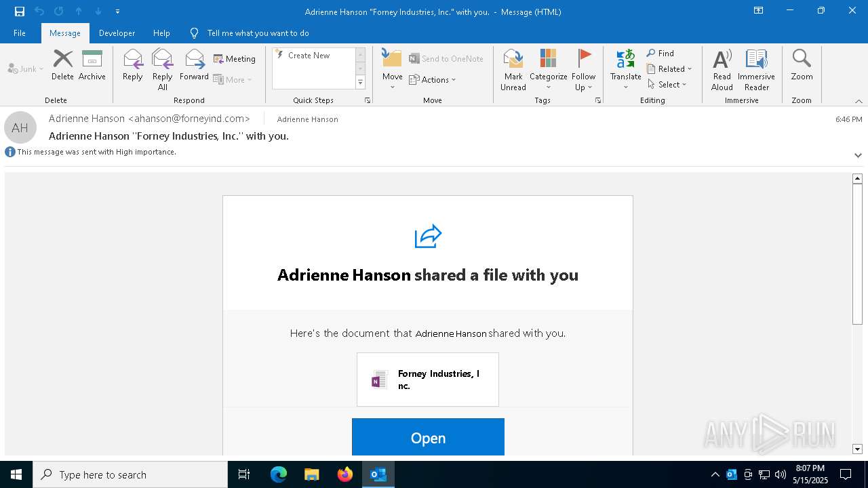Expand the message header chevron
The height and width of the screenshot is (488, 868).
(858, 155)
